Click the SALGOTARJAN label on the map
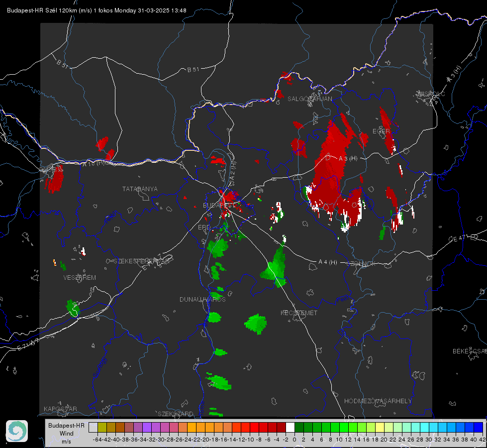This screenshot has height=448, width=487. (309, 99)
